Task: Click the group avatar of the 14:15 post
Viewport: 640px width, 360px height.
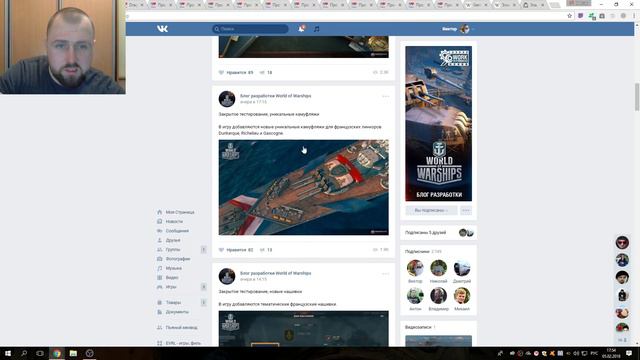Action: coord(227,276)
